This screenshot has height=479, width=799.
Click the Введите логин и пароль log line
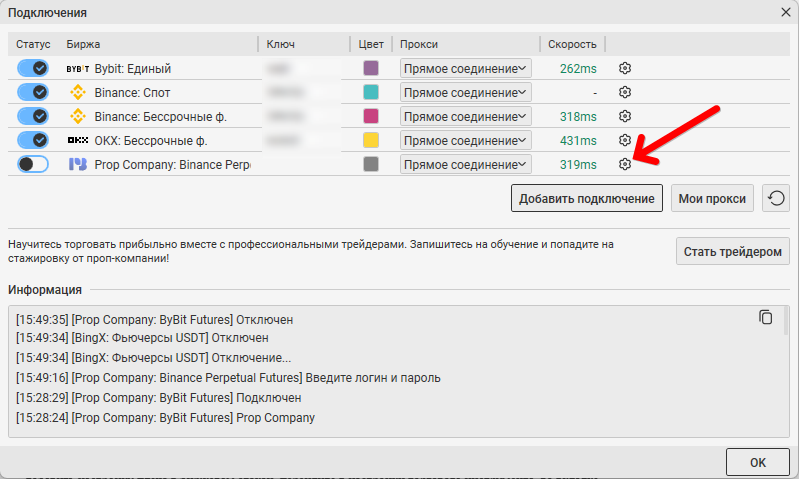coord(228,378)
